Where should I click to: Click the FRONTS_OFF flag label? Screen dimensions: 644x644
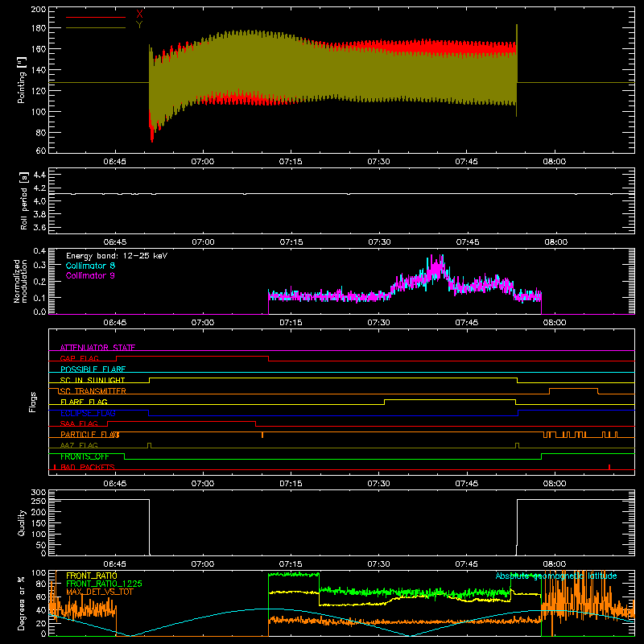click(85, 456)
